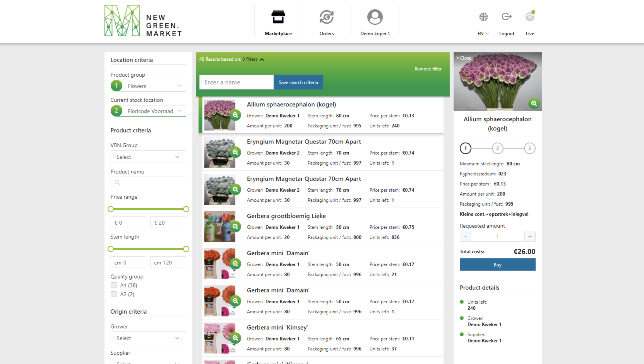Click the maximum price € 20 field
Image resolution: width=644 pixels, height=364 pixels.
[x=168, y=222]
